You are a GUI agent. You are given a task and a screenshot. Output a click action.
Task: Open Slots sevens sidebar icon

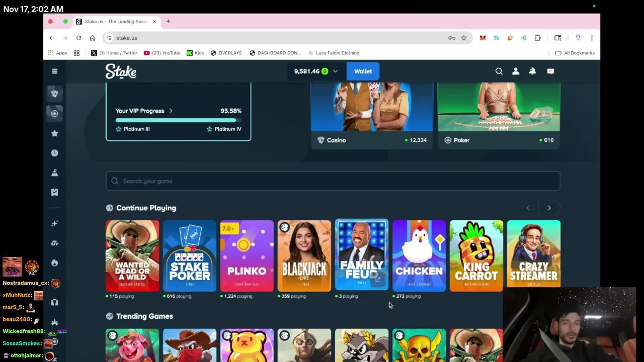point(54,243)
